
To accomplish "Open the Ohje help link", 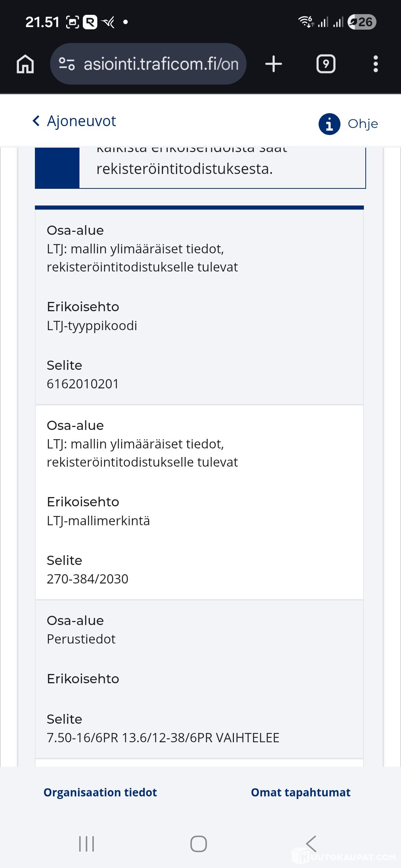I will tap(363, 124).
